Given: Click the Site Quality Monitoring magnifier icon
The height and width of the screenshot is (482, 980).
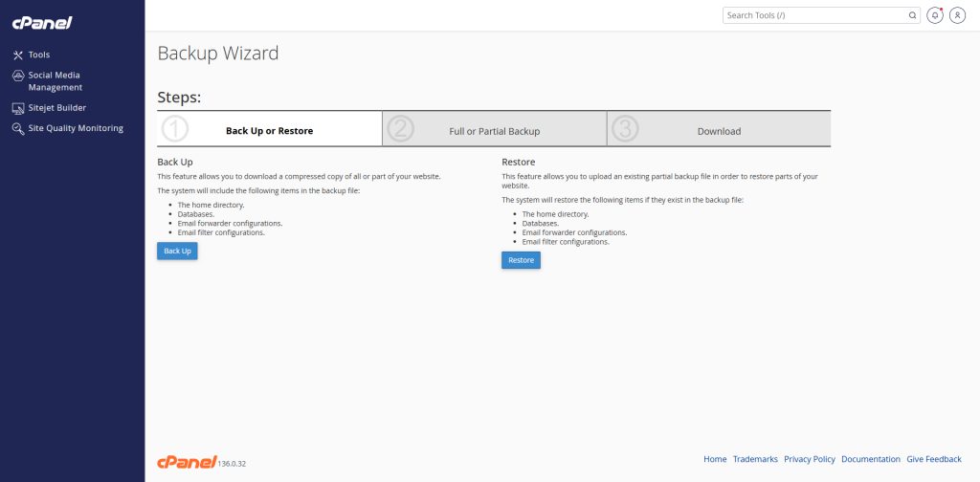Looking at the screenshot, I should [18, 128].
